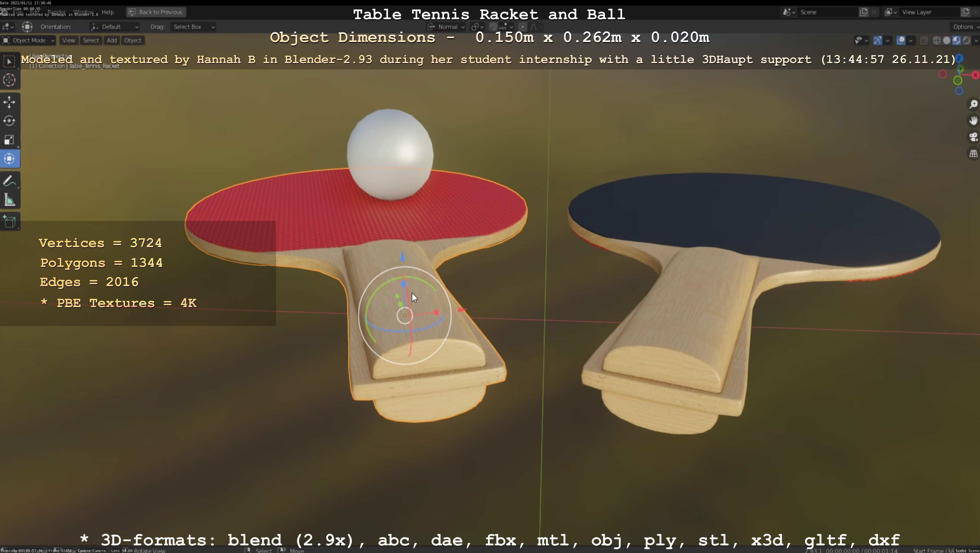Click the red X axis gizmo handle
The width and height of the screenshot is (980, 553).
975,75
